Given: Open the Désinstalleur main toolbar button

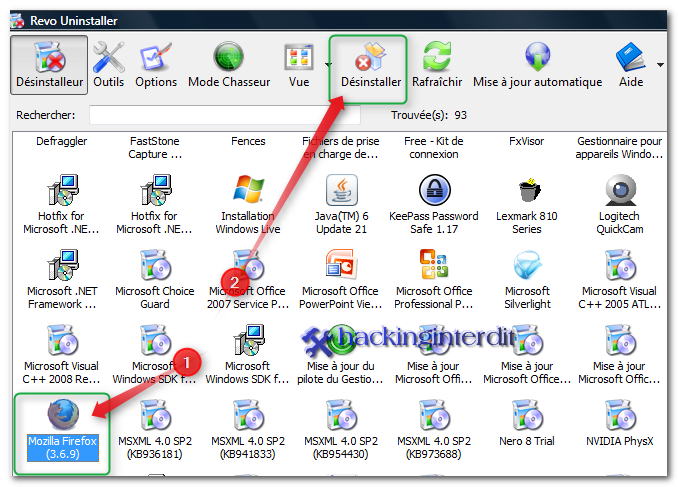Looking at the screenshot, I should (x=49, y=65).
